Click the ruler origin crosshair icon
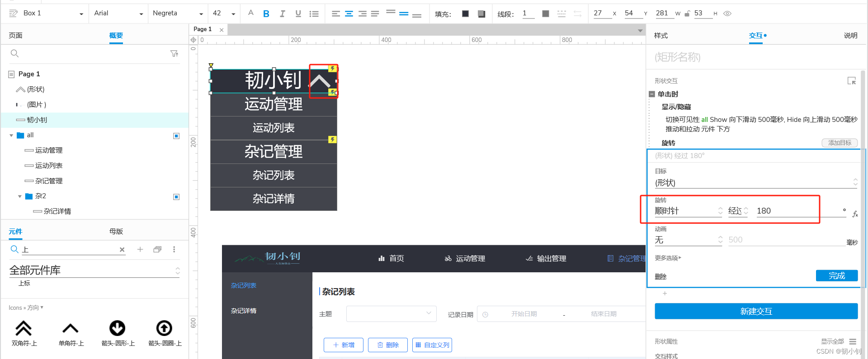This screenshot has width=868, height=359. click(x=193, y=40)
